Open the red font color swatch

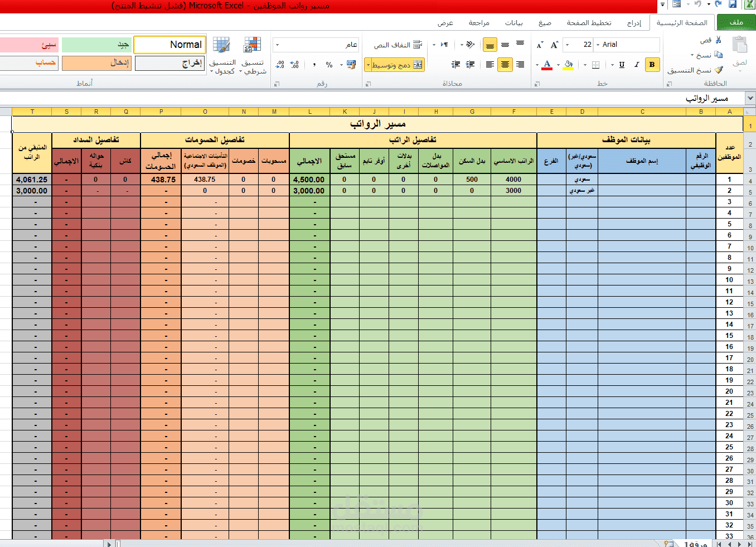(x=547, y=67)
